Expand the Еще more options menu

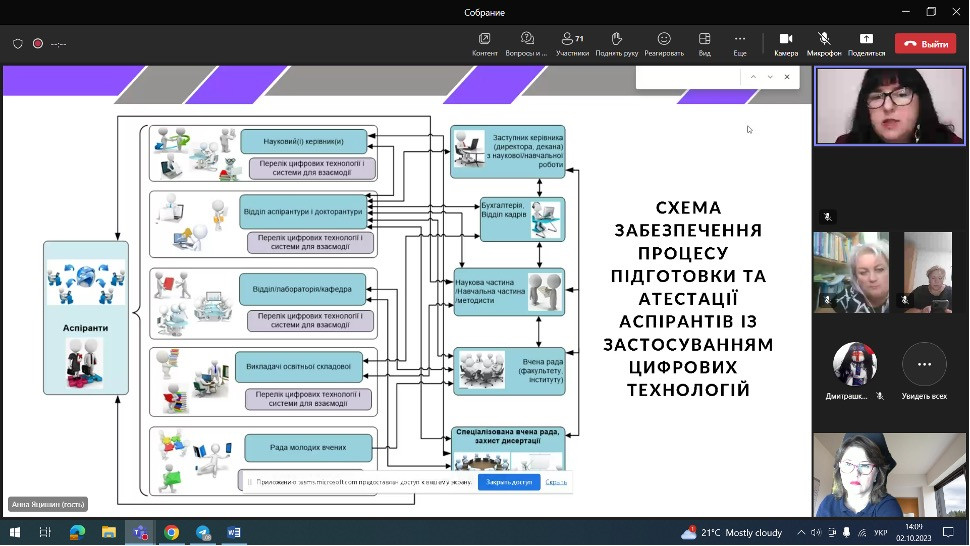tap(740, 43)
